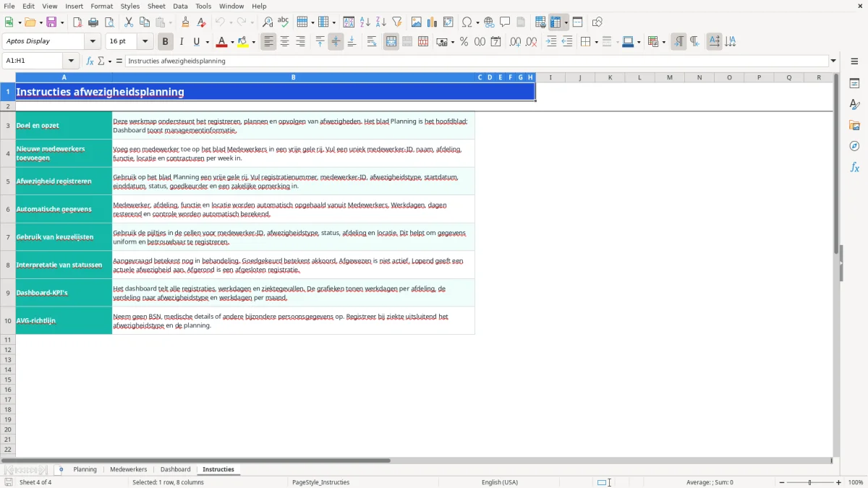Toggle Wrap Text
The height and width of the screenshot is (488, 868).
372,42
